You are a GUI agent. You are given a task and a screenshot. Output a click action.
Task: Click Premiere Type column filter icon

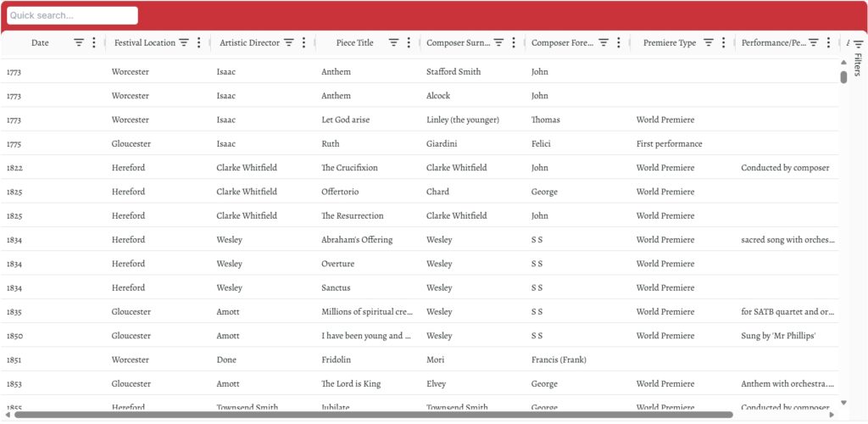709,42
